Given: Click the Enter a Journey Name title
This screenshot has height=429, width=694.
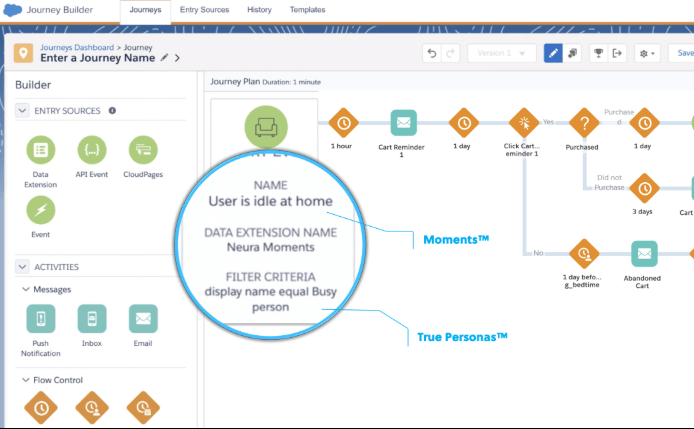Looking at the screenshot, I should pyautogui.click(x=98, y=58).
